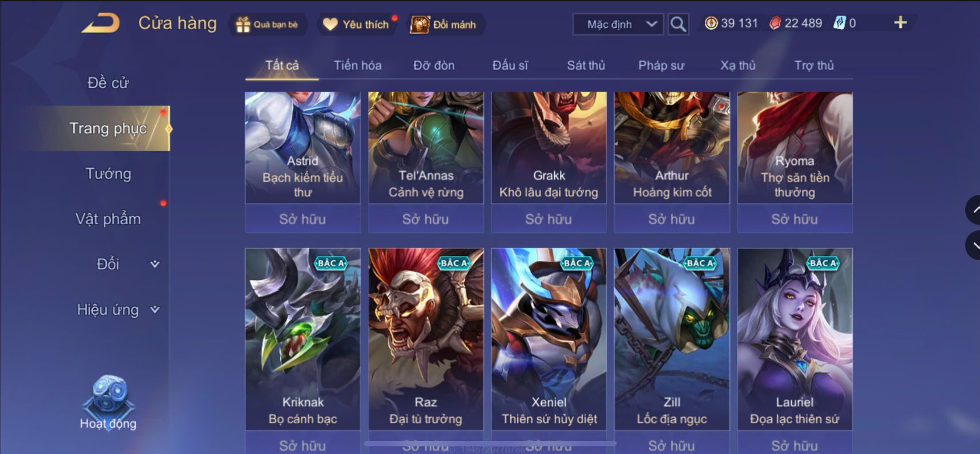The image size is (980, 454).
Task: Select the Tướng sidebar menu
Action: coord(108,173)
